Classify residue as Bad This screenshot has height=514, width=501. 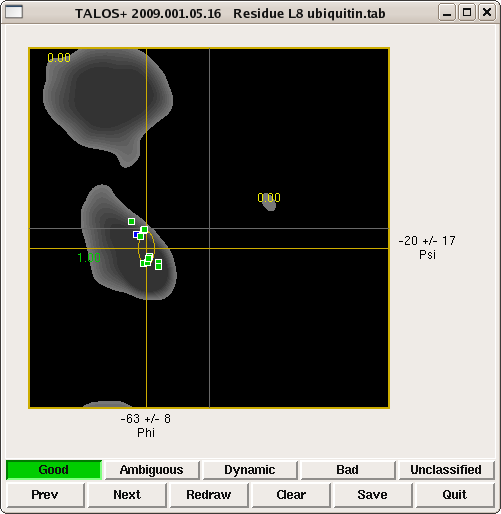348,470
